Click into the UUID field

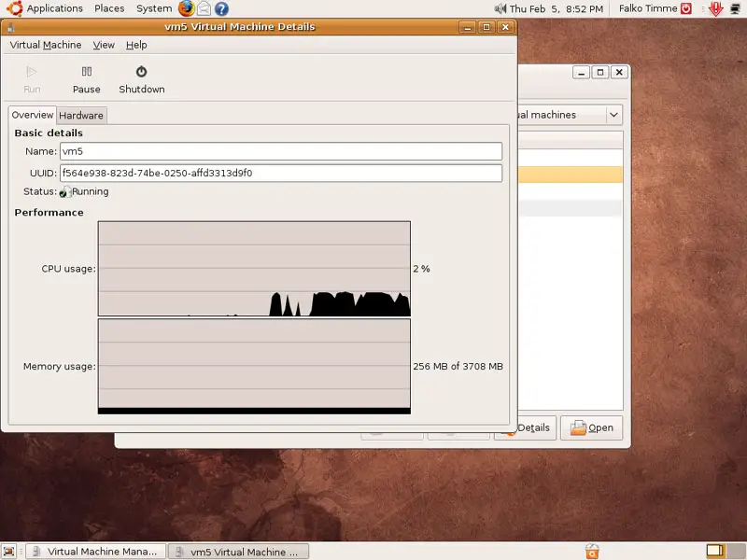(x=281, y=173)
